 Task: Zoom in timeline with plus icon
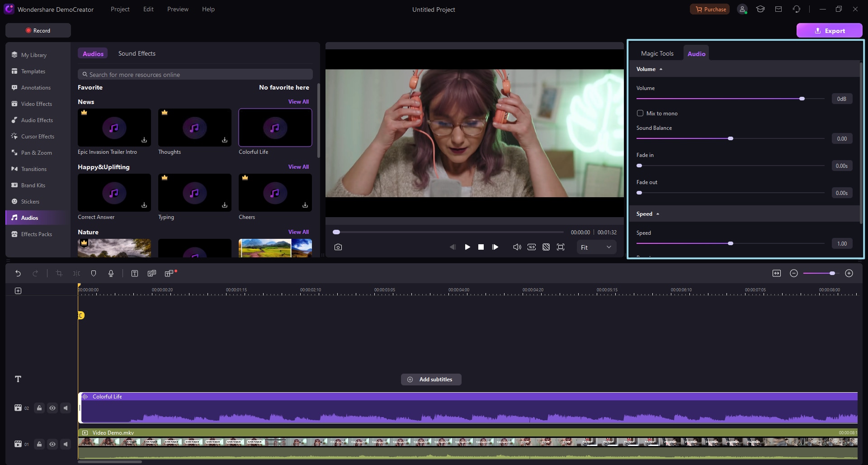pos(849,273)
